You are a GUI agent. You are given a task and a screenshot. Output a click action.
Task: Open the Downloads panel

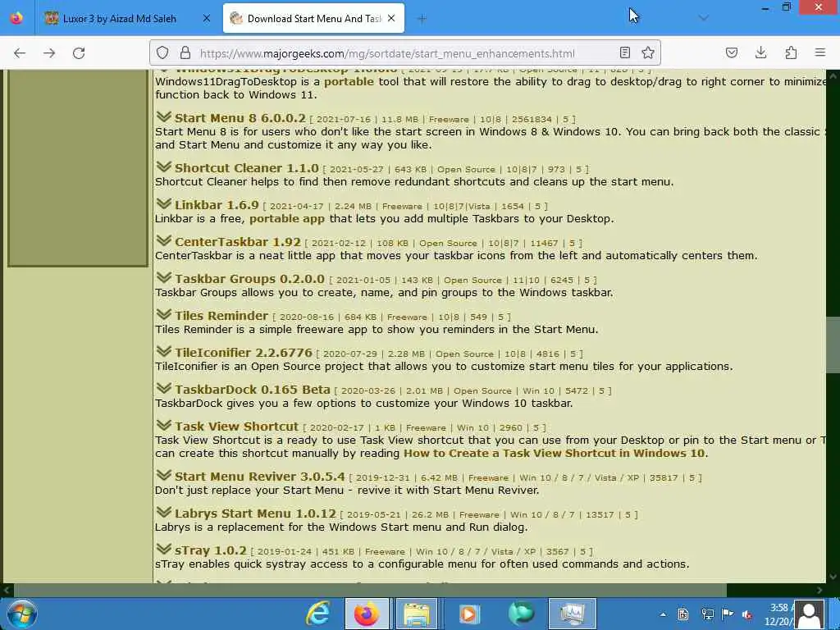[x=760, y=52]
